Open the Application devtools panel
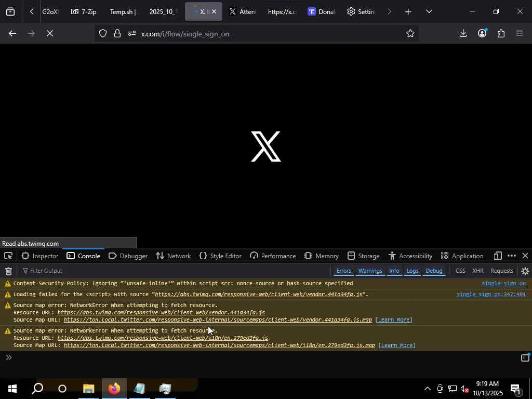Image resolution: width=532 pixels, height=399 pixels. coord(462,256)
